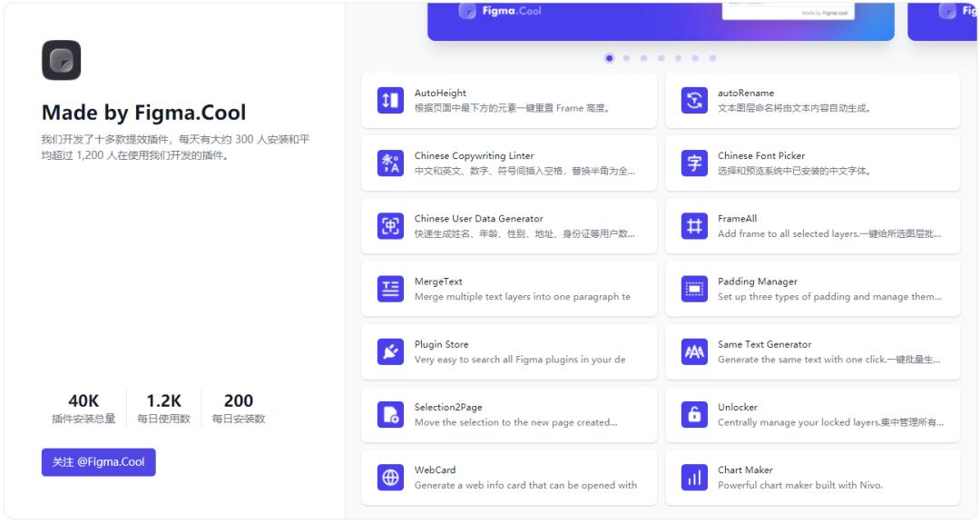Click the WebCard globe icon

point(390,477)
